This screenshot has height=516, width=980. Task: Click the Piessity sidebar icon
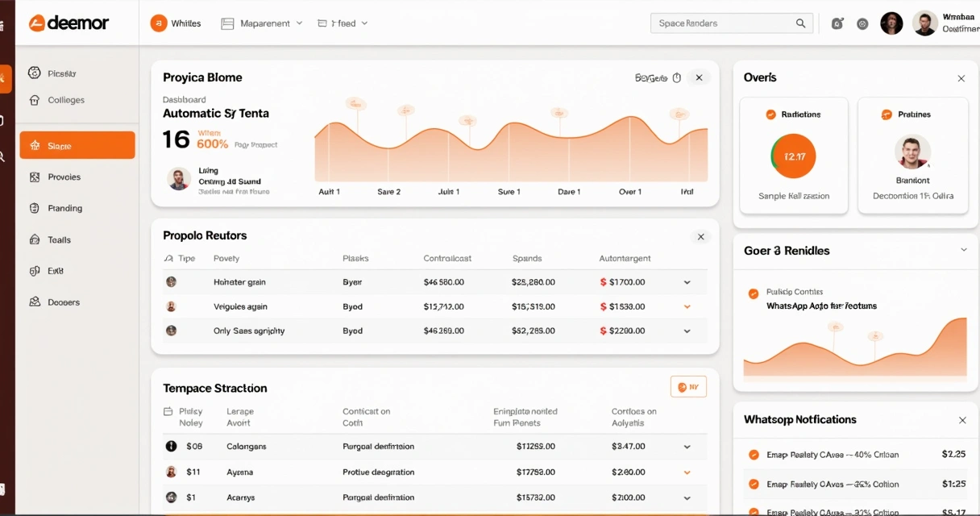pos(34,73)
